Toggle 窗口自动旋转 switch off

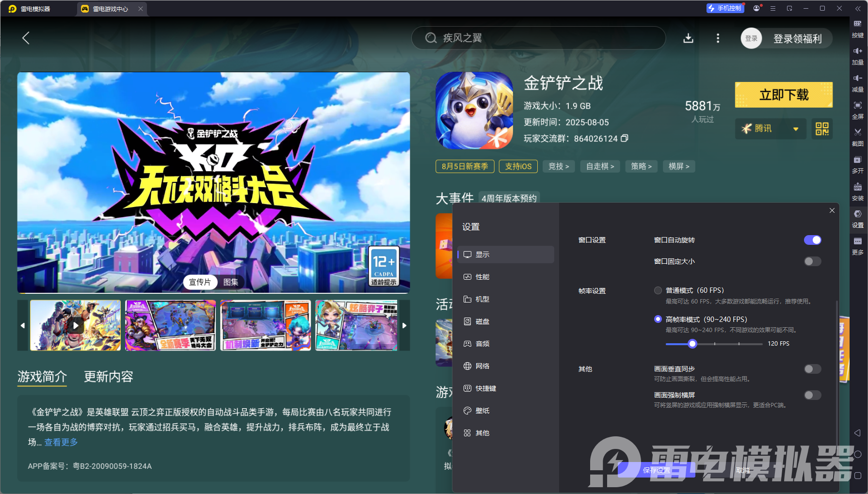pyautogui.click(x=813, y=240)
